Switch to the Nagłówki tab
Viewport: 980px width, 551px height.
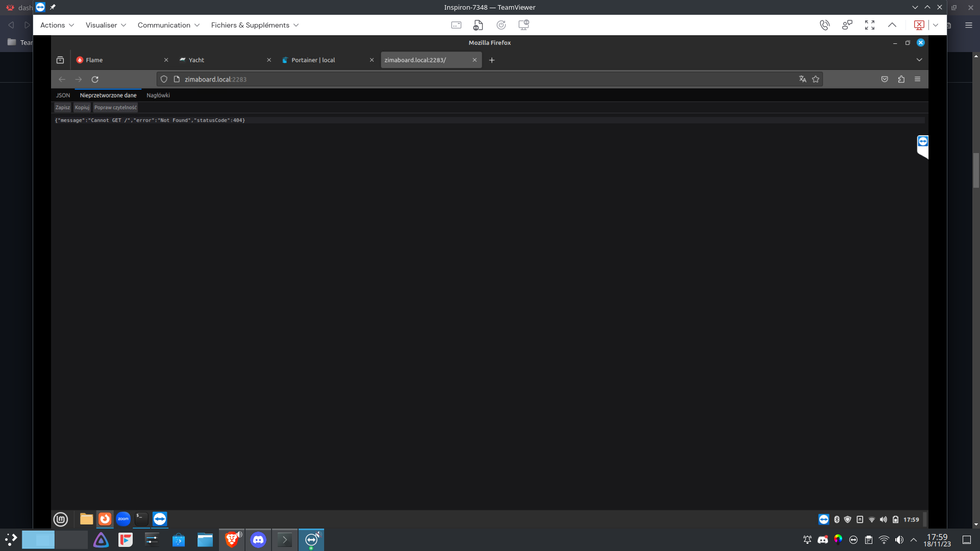click(158, 95)
